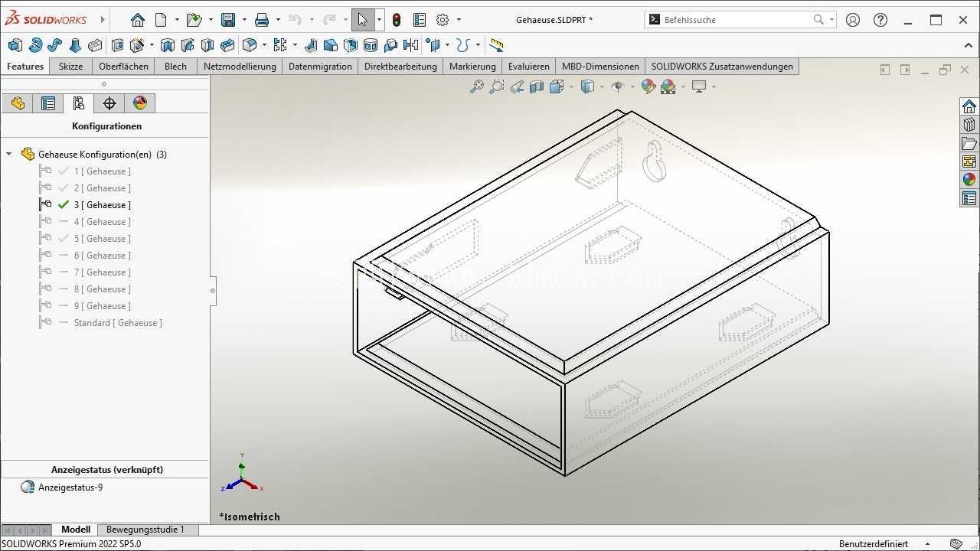980x551 pixels.
Task: Open the Edit Appearance color ball icon
Action: tap(648, 86)
